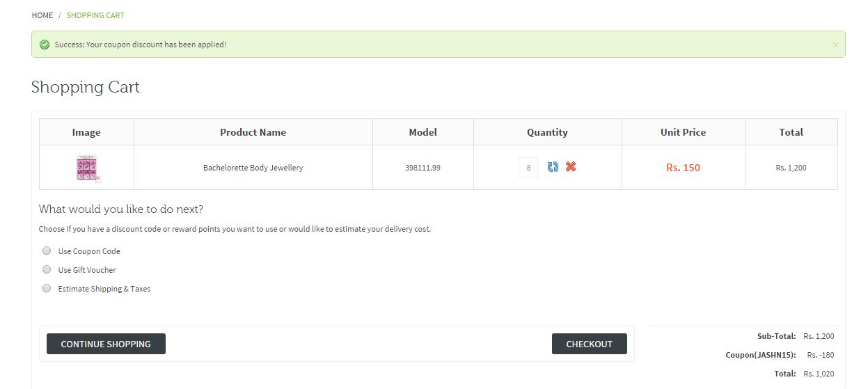The width and height of the screenshot is (868, 389).
Task: Go to the HOME breadcrumb link
Action: (42, 15)
